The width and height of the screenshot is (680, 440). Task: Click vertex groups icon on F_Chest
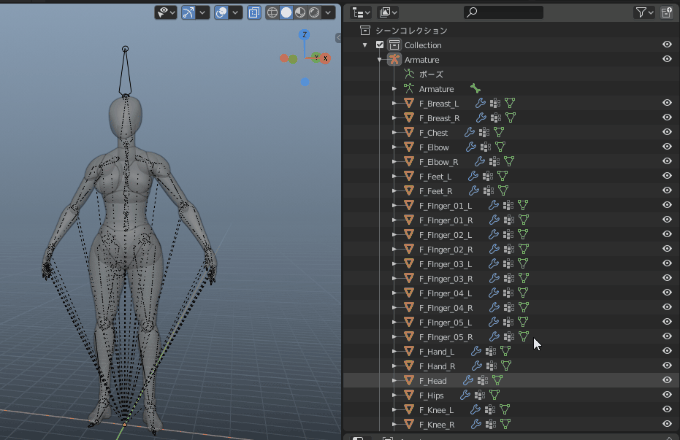[484, 132]
